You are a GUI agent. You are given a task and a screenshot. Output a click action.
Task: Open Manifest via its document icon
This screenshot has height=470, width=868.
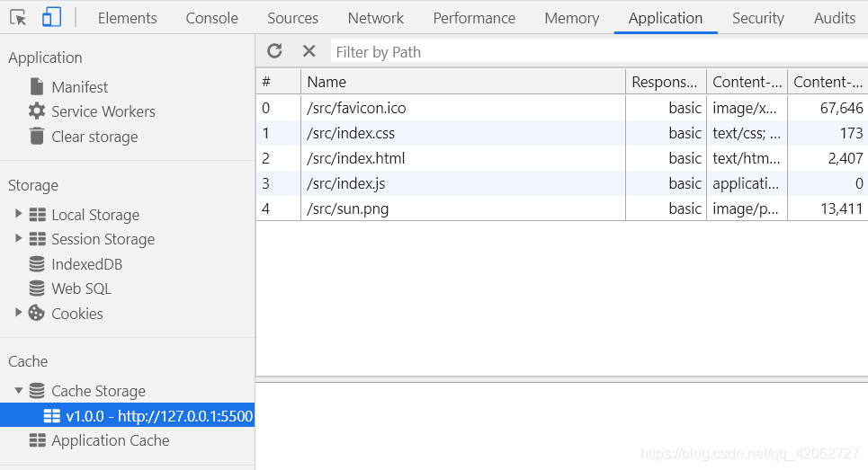pos(37,86)
